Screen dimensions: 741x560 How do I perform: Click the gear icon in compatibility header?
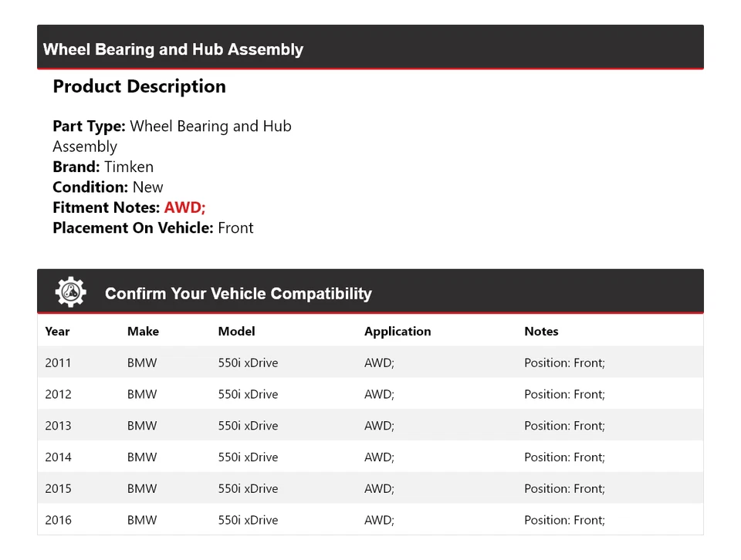pos(70,292)
